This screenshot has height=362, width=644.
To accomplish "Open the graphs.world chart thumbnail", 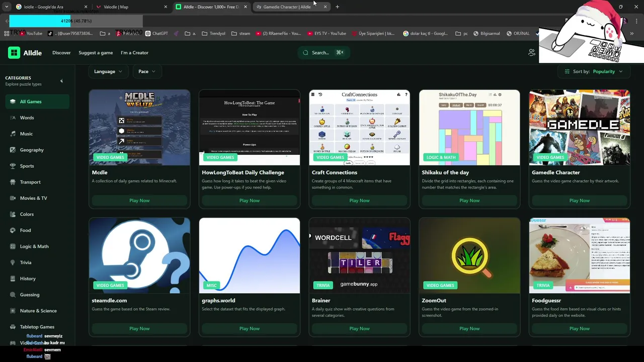I will click(250, 255).
